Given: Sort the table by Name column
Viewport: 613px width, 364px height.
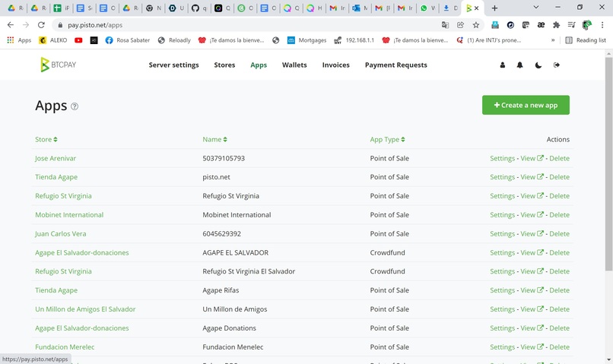Looking at the screenshot, I should (214, 139).
